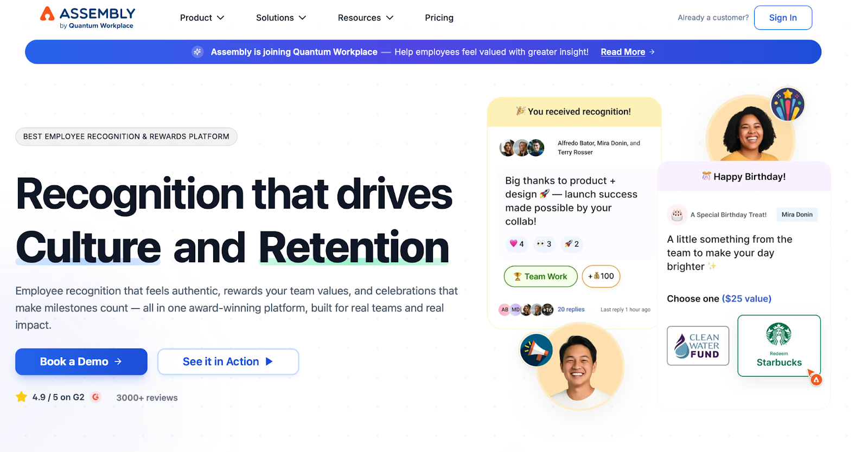868x452 pixels.
Task: Open the Read More banner link
Action: [627, 52]
